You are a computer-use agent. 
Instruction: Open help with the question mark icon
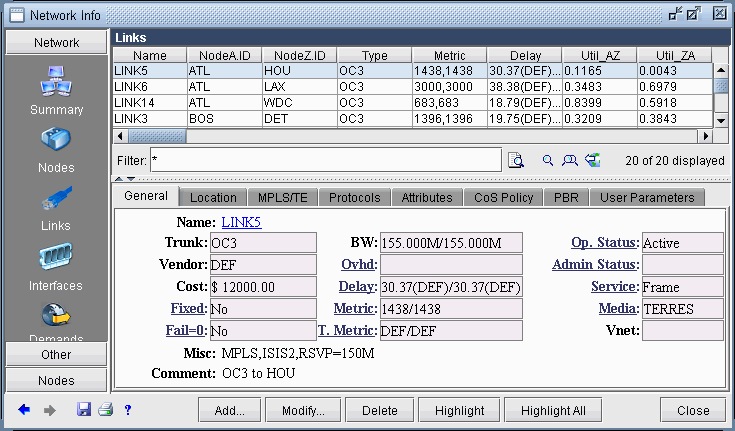click(x=128, y=410)
